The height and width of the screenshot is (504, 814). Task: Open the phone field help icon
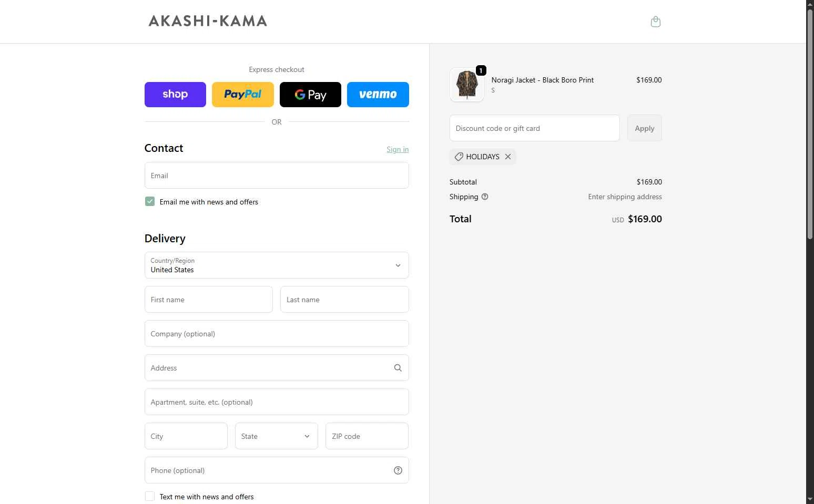click(398, 470)
